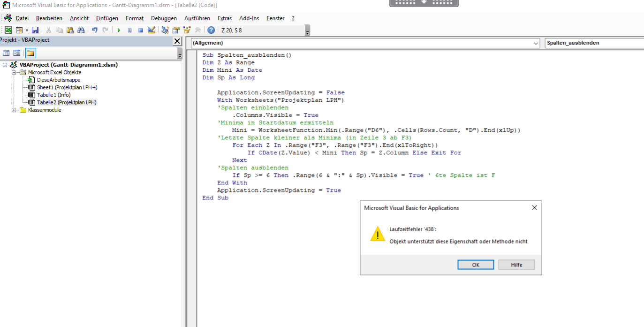Open Project pane toolbar options arrow

click(x=180, y=54)
